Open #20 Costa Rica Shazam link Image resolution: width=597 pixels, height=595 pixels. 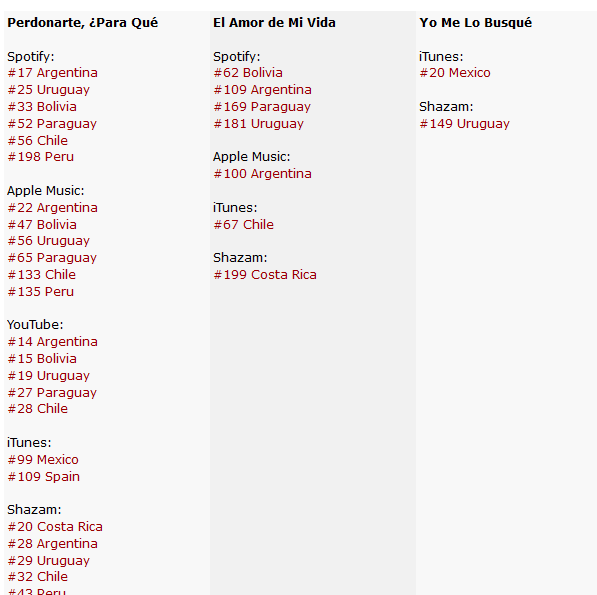pos(55,527)
